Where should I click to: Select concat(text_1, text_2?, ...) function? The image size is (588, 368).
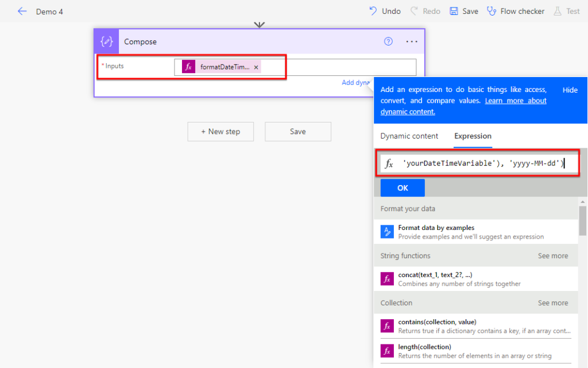[x=476, y=279]
